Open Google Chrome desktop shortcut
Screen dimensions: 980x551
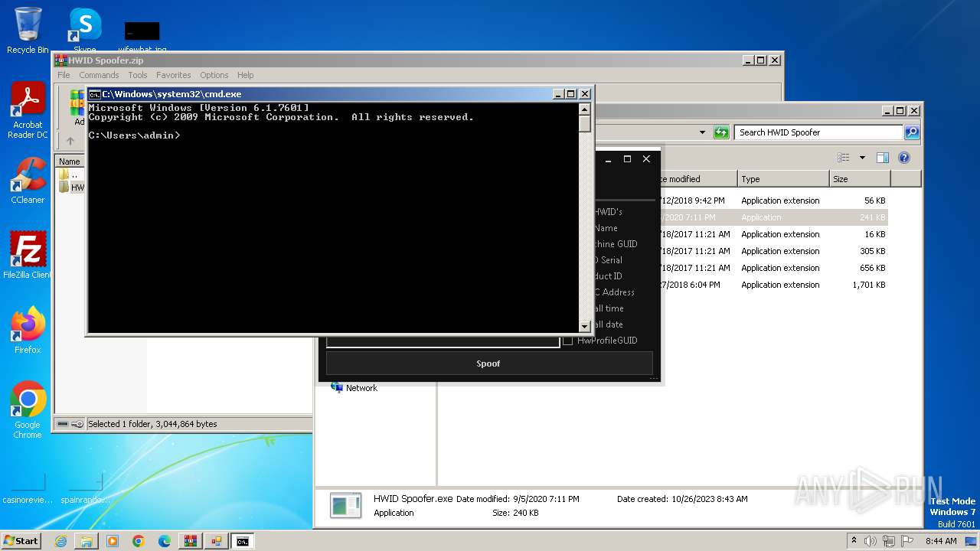pos(28,410)
